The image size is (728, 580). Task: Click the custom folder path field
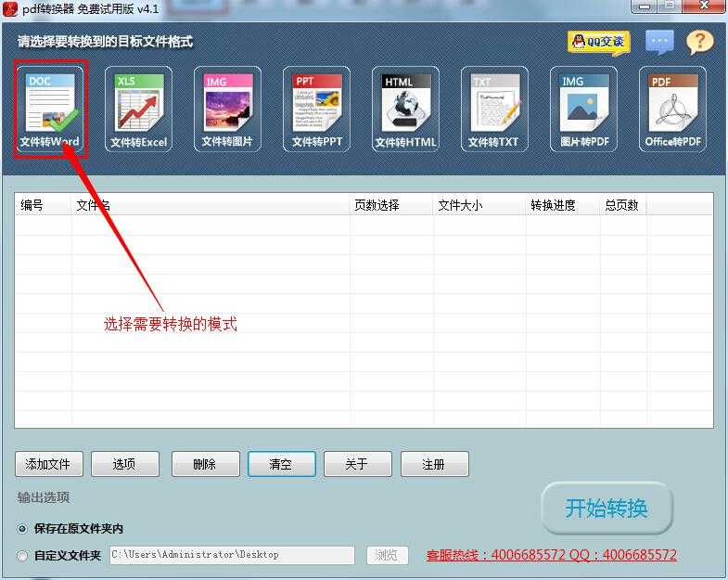[x=232, y=555]
